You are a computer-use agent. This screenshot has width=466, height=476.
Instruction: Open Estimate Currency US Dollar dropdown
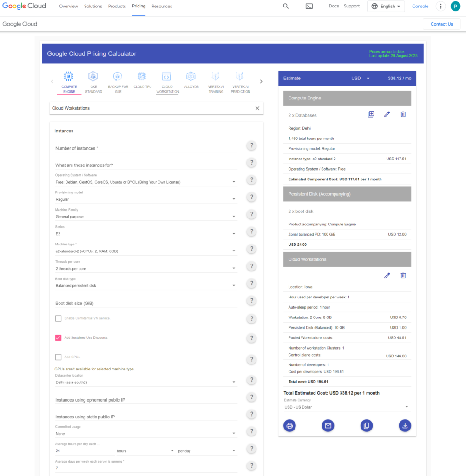[347, 407]
